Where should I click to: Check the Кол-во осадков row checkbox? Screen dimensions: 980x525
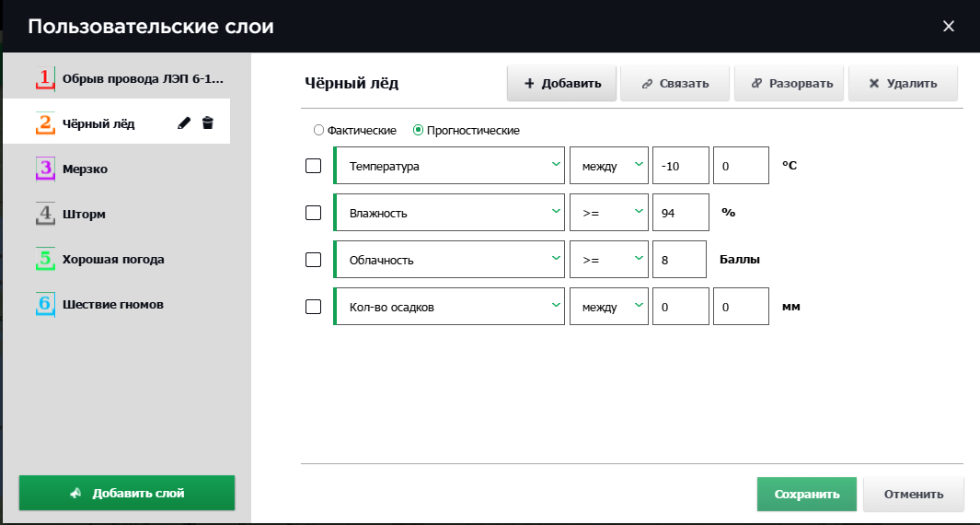[x=313, y=307]
